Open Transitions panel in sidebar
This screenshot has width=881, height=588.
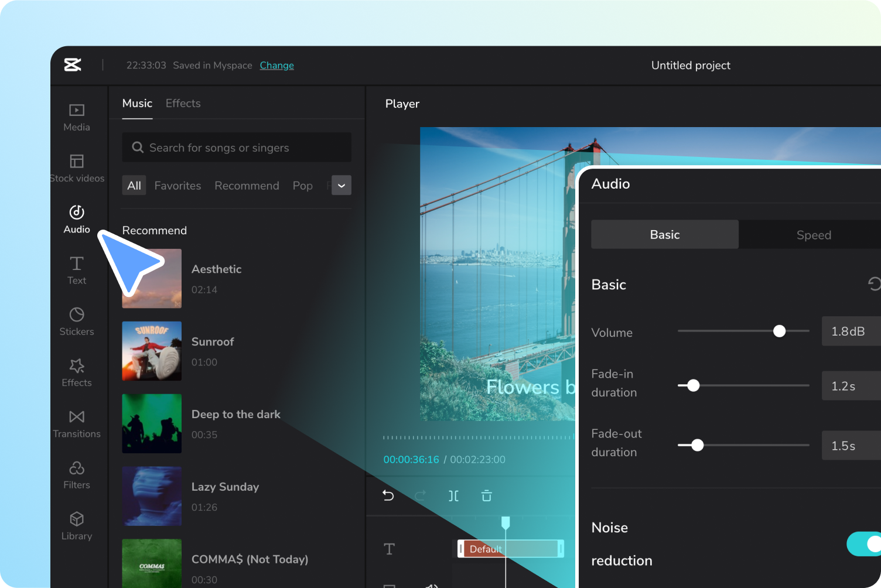click(77, 424)
